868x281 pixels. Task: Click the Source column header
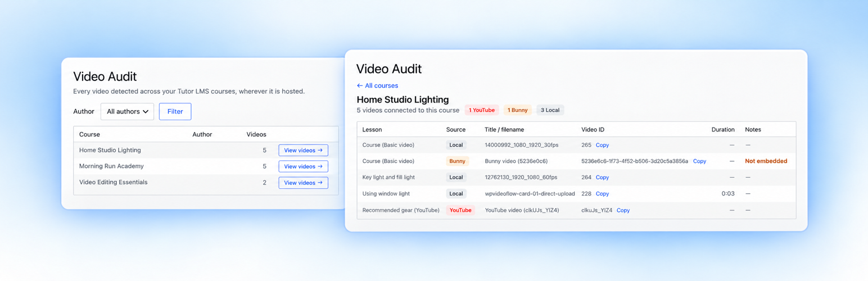tap(456, 129)
